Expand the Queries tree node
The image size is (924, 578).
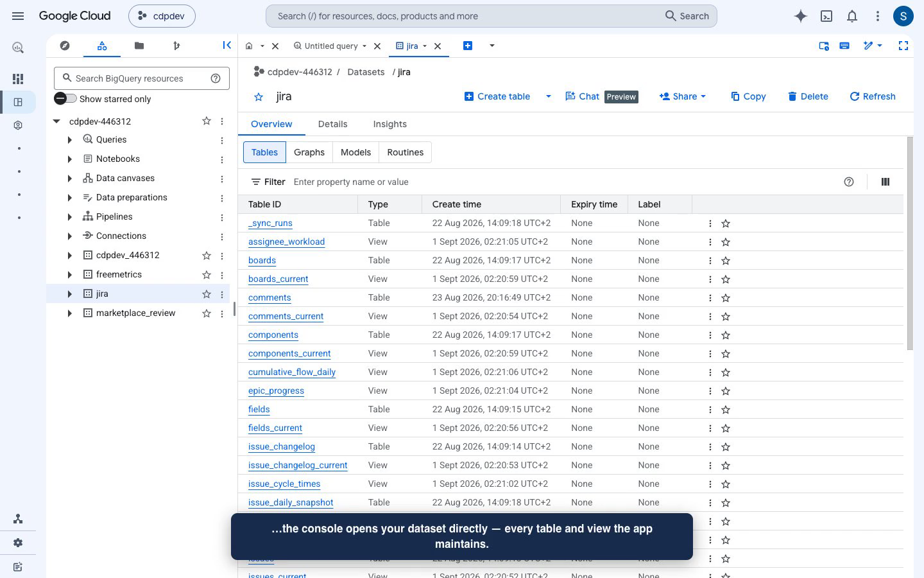69,140
